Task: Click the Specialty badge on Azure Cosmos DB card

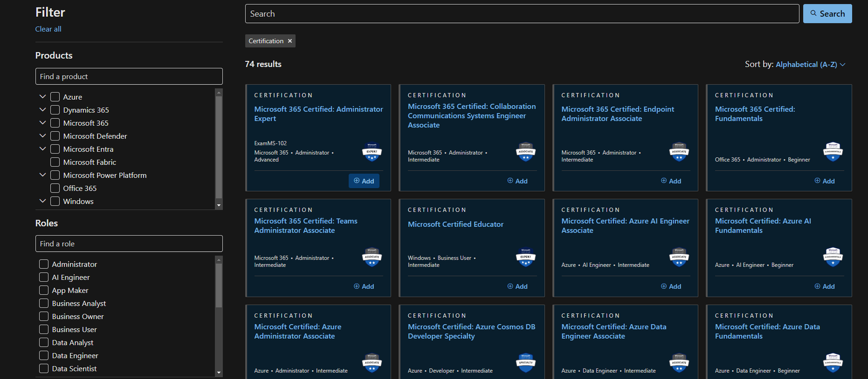Action: pos(525,363)
